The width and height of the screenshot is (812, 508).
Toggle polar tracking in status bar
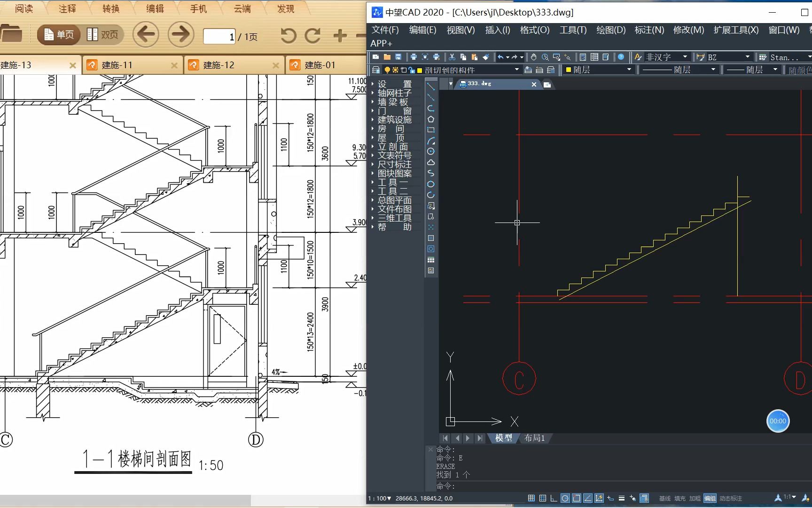click(x=565, y=498)
